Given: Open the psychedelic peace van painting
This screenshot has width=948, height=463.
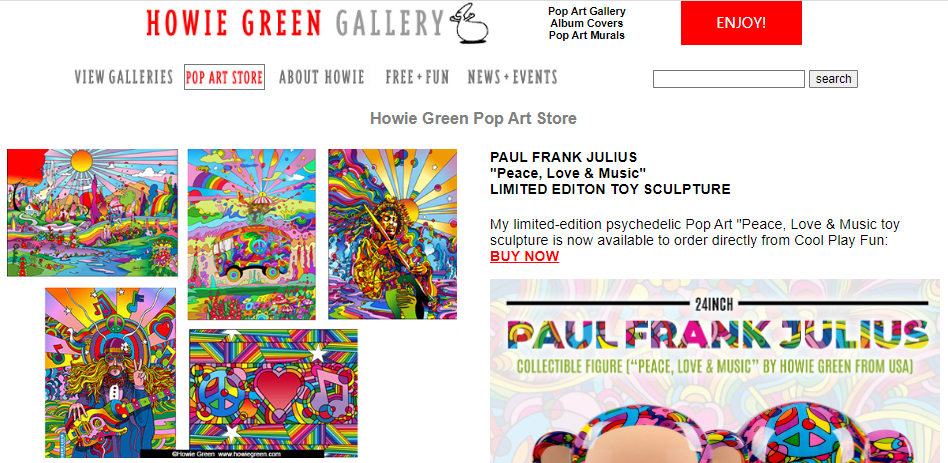Looking at the screenshot, I should (252, 234).
